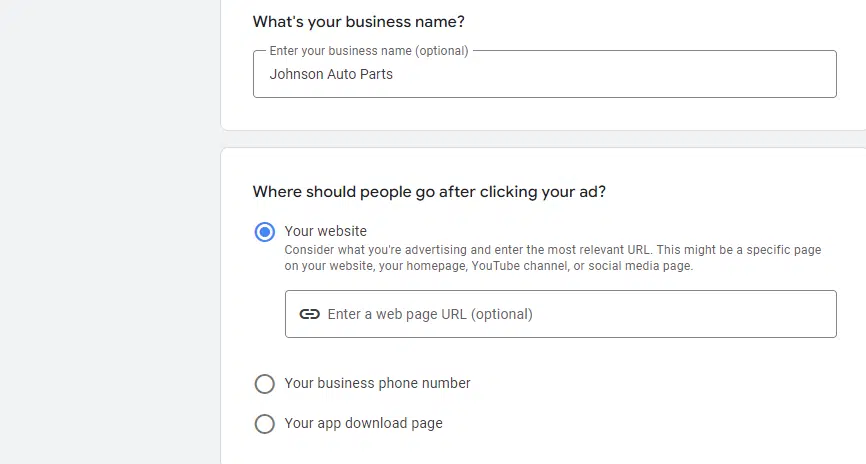Viewport: 866px width, 464px height.
Task: Select the "Your business phone number" radio button
Action: pos(265,384)
